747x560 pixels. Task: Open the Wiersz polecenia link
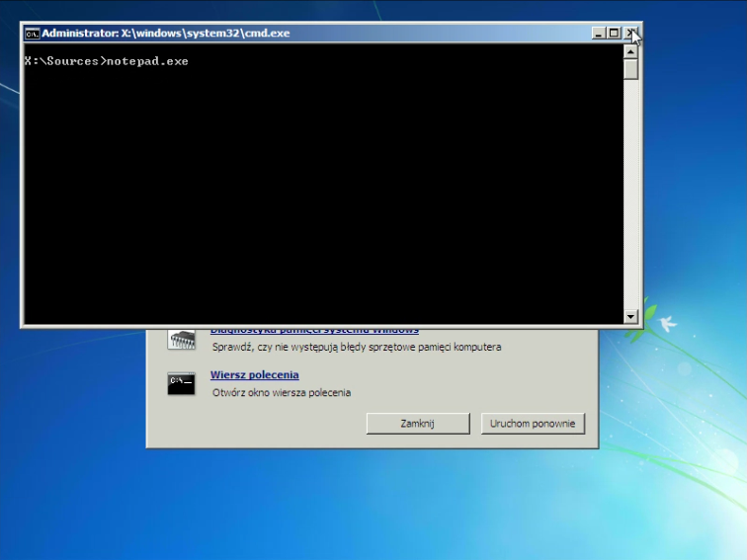pos(254,374)
